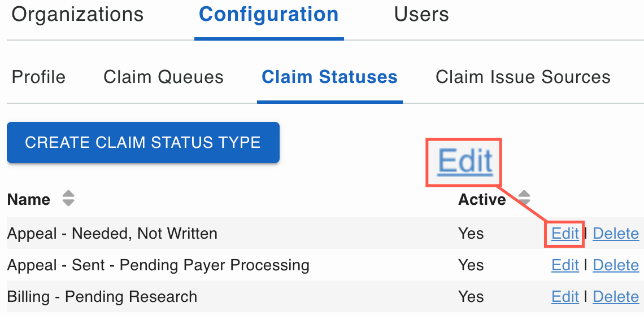Screen dimensions: 644x316
Task: Delete the Appeal - Needed, Not Written status
Action: coord(616,233)
